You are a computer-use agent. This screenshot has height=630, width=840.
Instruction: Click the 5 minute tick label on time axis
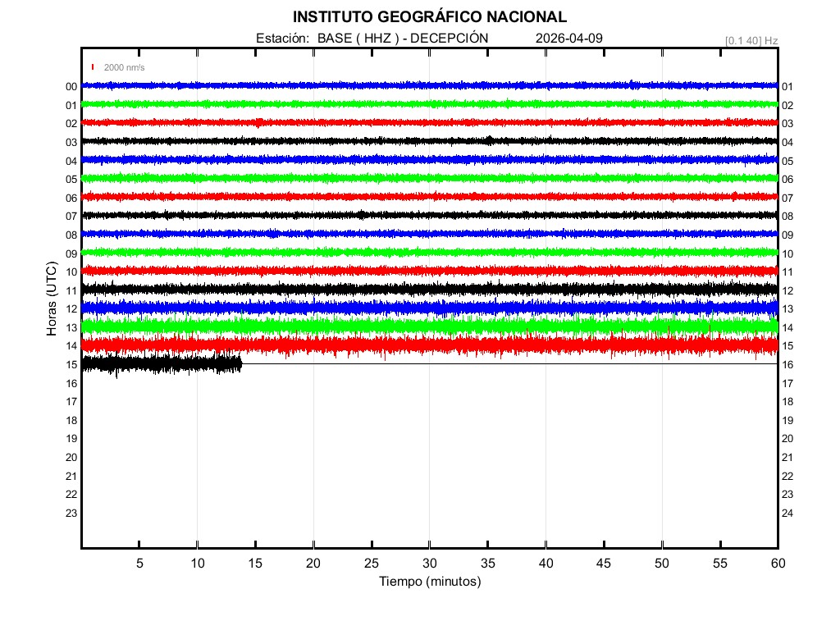click(x=139, y=564)
